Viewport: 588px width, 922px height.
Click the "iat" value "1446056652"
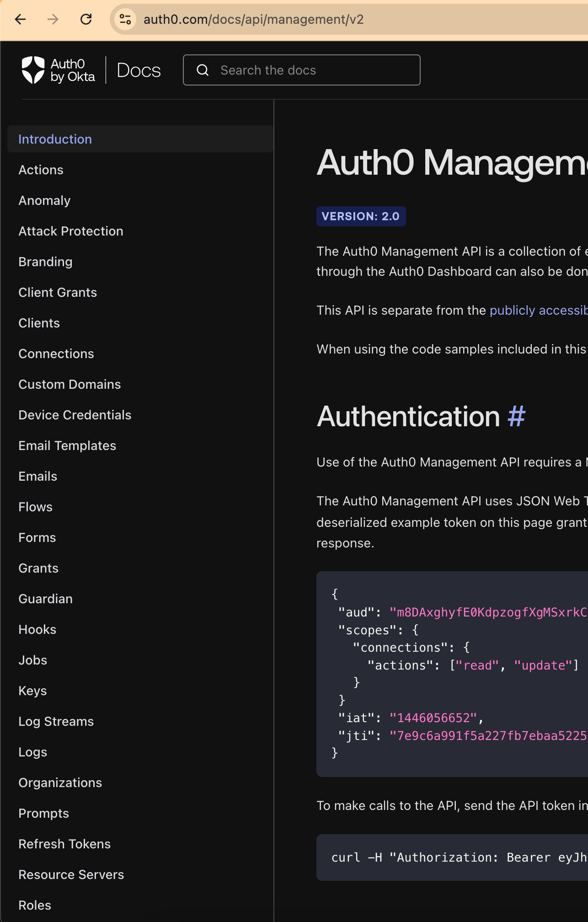433,718
